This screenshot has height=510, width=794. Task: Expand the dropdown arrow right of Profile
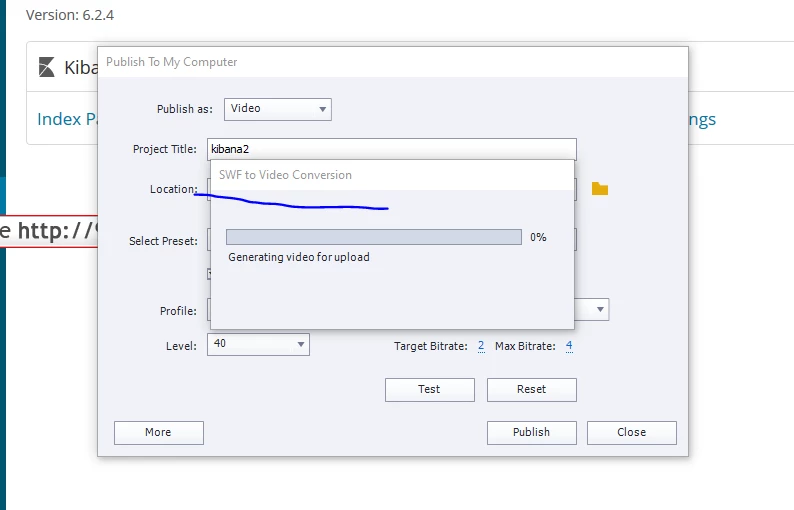coord(600,309)
